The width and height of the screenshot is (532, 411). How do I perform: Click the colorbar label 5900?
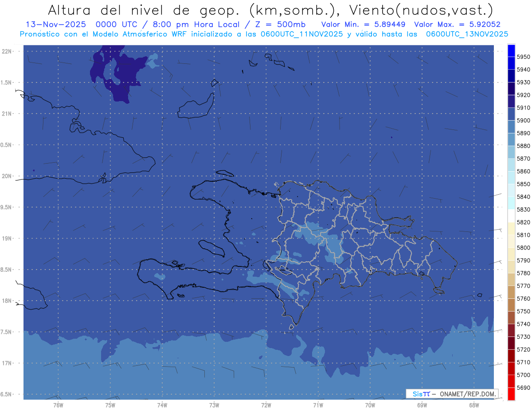coord(524,120)
